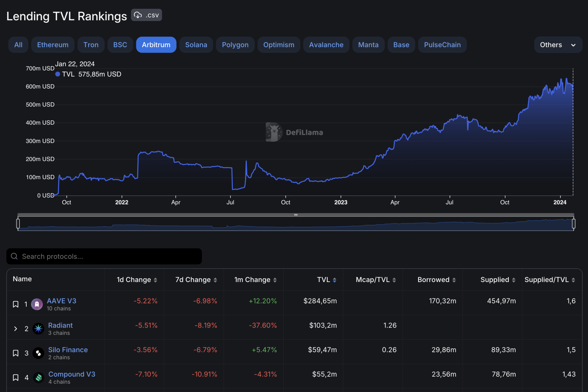Sort by Borrowed column
Screen dimensions: 588x392
[454, 280]
